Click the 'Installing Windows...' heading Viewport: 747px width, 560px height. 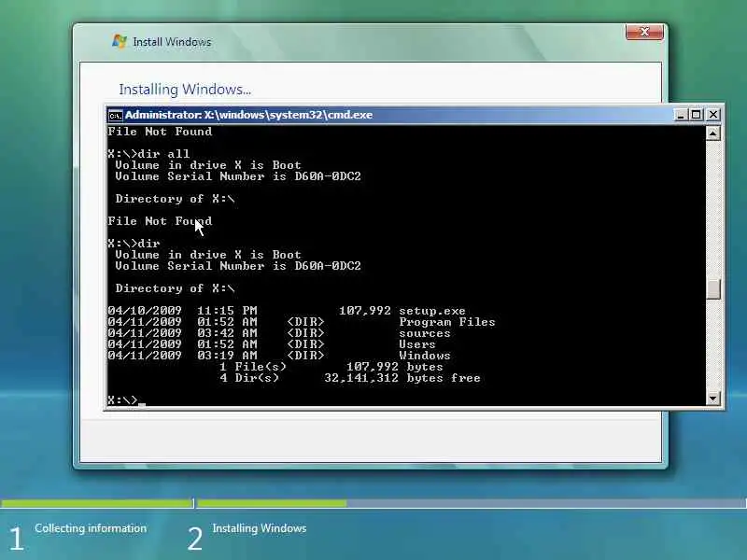pos(185,90)
